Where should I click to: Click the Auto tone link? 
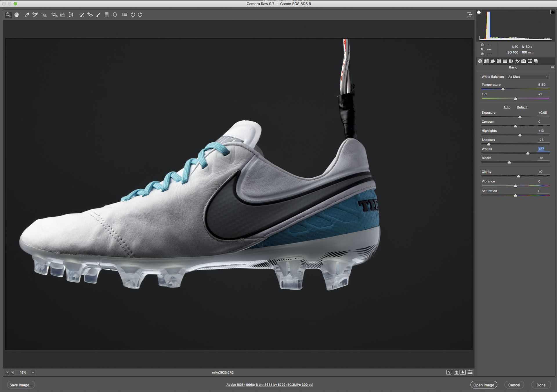pos(507,107)
